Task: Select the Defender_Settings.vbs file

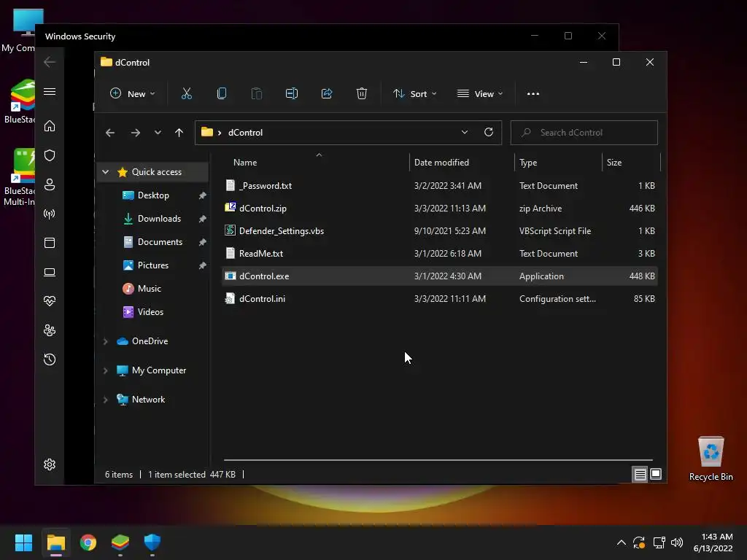Action: tap(440, 231)
